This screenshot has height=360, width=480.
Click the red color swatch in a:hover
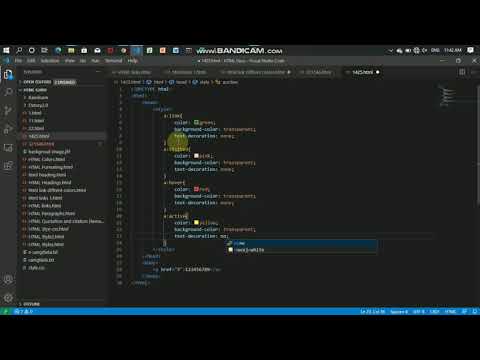pos(196,189)
